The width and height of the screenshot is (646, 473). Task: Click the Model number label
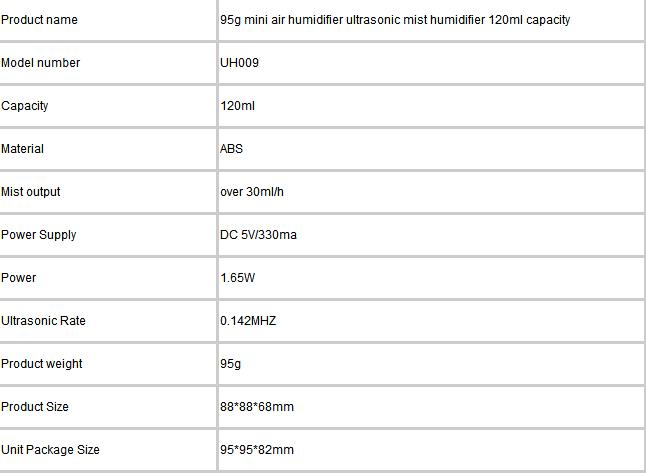coord(40,63)
